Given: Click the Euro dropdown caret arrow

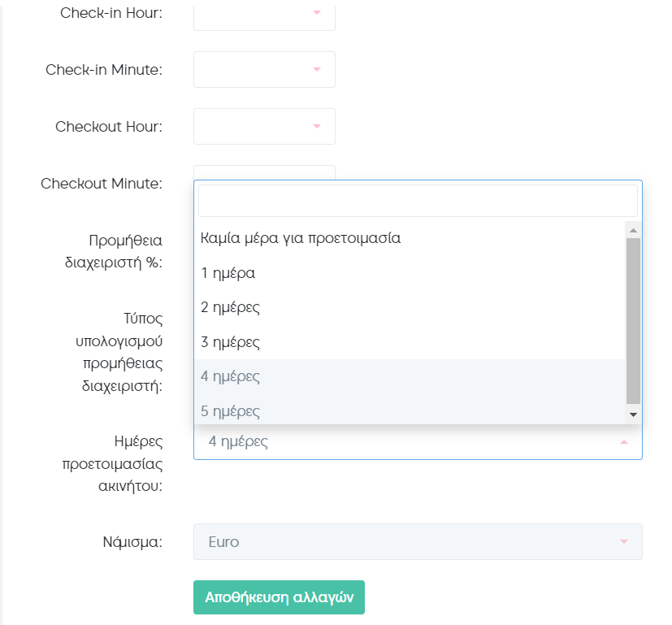Looking at the screenshot, I should [x=624, y=542].
